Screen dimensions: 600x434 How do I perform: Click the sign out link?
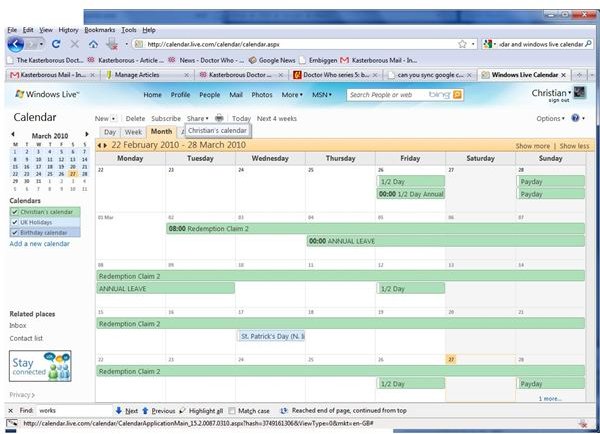coord(559,100)
